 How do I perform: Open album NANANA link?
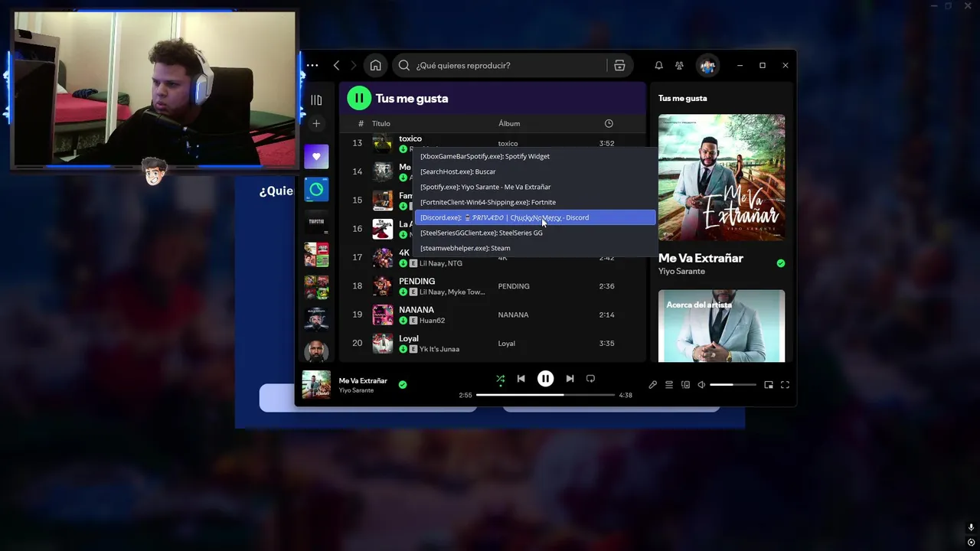pos(513,315)
